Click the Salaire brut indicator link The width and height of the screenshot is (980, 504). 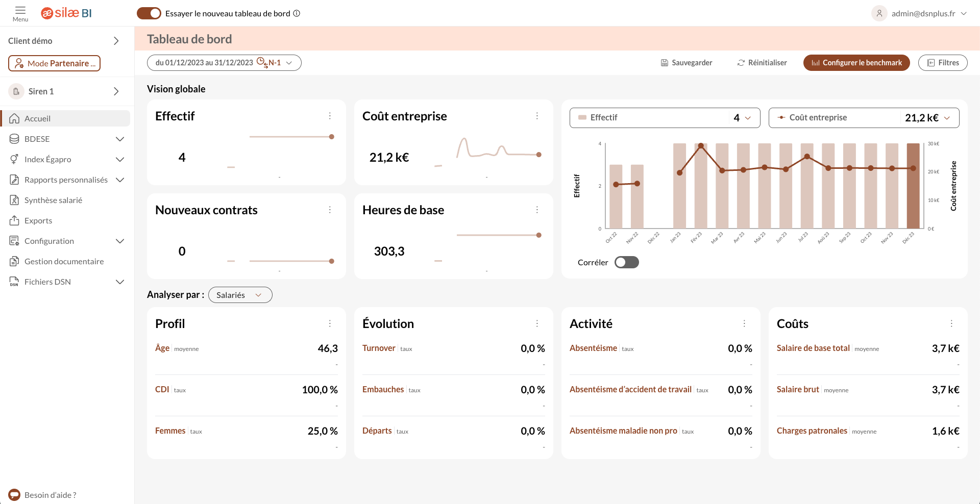[x=798, y=389]
